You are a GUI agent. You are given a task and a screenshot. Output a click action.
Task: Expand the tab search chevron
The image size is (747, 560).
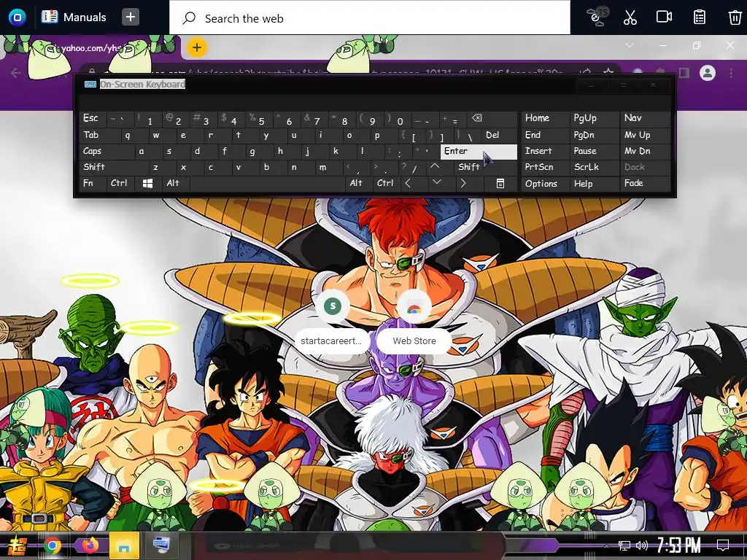click(x=630, y=45)
